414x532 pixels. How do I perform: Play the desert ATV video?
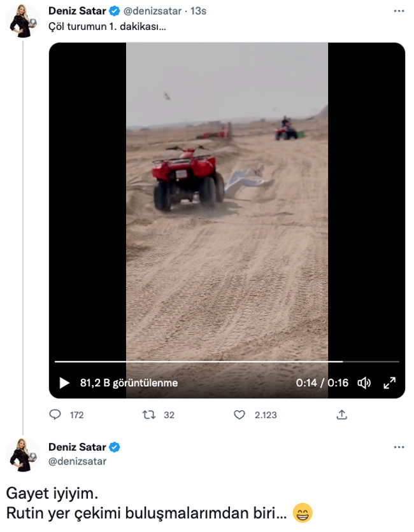[64, 383]
